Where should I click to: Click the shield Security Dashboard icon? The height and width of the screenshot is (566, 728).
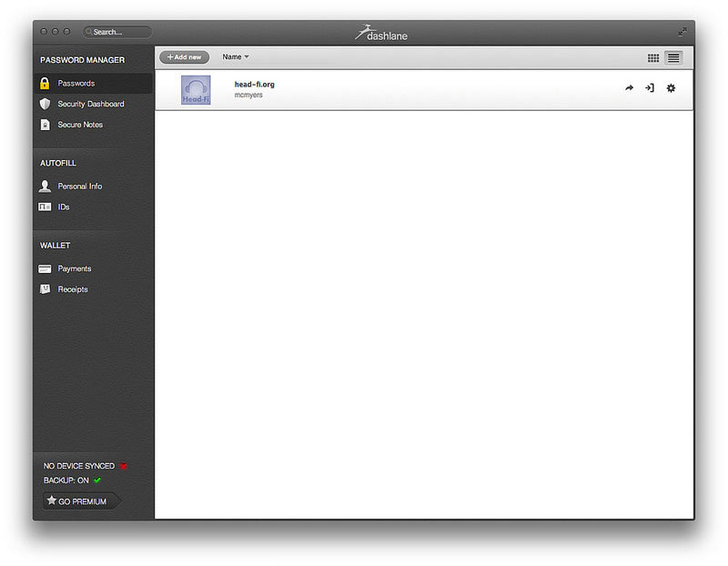(x=45, y=104)
